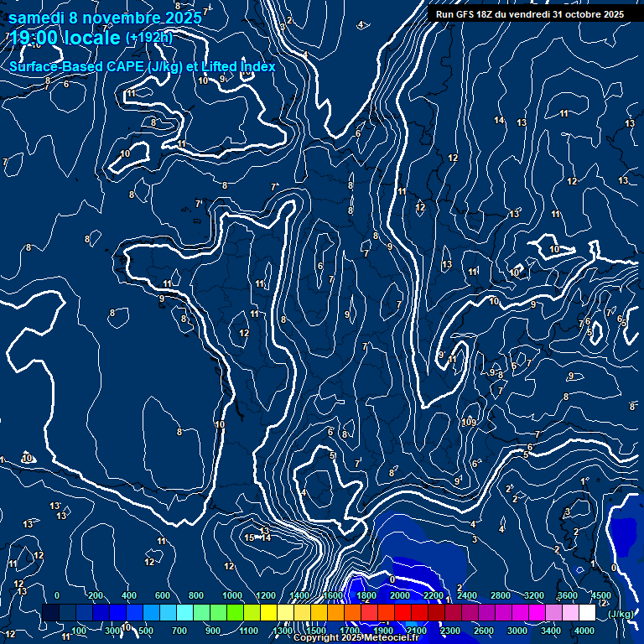The height and width of the screenshot is (644, 644).
Task: Click the forecast date 'samedi 8 novembre 2025'
Action: pyautogui.click(x=105, y=18)
